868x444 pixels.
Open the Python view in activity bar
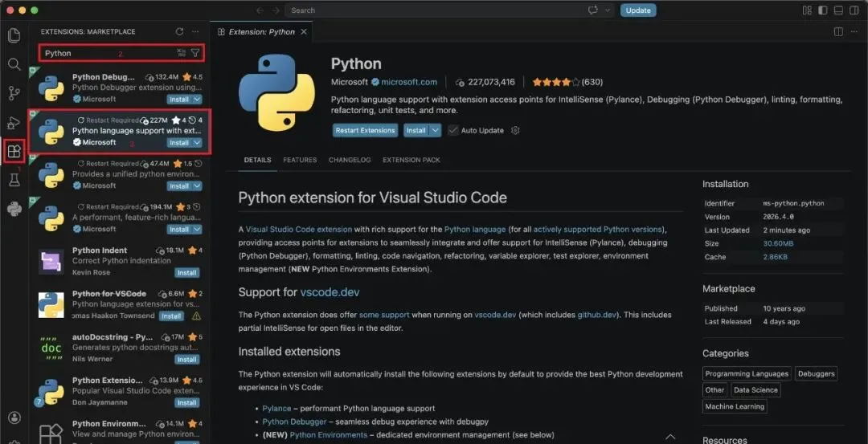[x=14, y=209]
